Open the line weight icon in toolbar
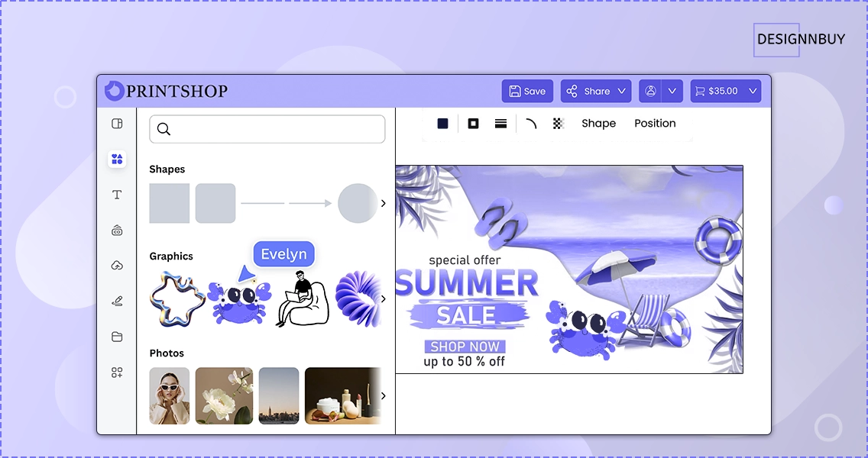868x458 pixels. (x=500, y=124)
